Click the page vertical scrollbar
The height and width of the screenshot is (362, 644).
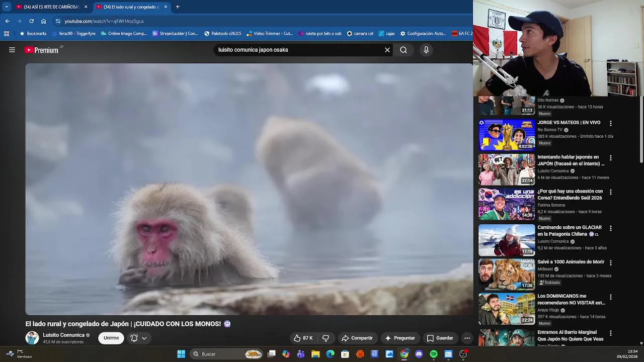click(641, 131)
